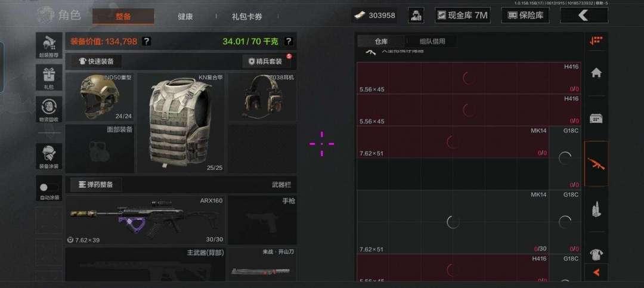Click the equipment value help question mark
This screenshot has height=288, width=644.
(x=147, y=41)
